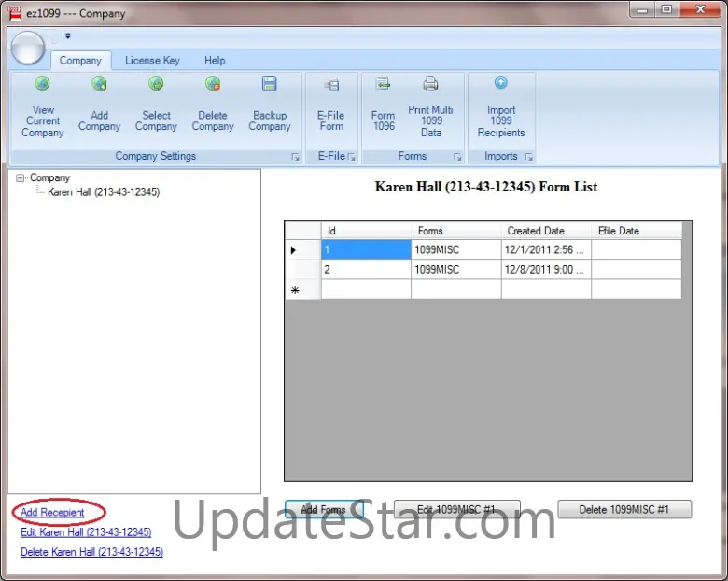The width and height of the screenshot is (728, 581).
Task: Click the Efile Date column header
Action: tap(637, 231)
